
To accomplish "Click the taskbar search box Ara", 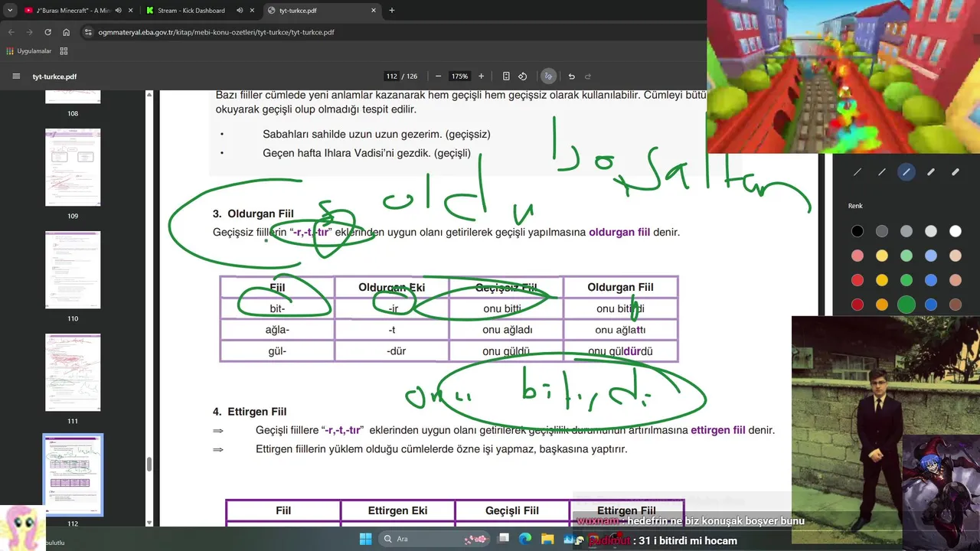I will (x=434, y=539).
